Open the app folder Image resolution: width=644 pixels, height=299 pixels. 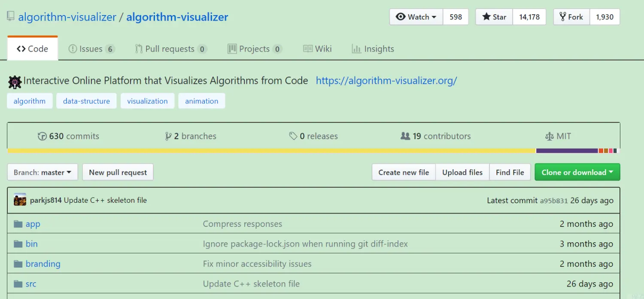point(33,224)
